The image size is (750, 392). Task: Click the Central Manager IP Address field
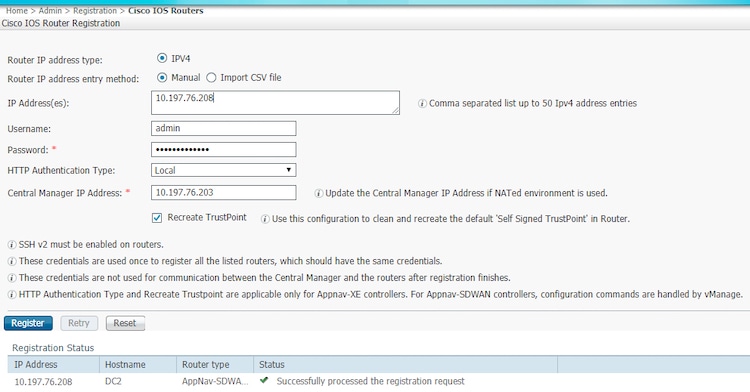223,193
